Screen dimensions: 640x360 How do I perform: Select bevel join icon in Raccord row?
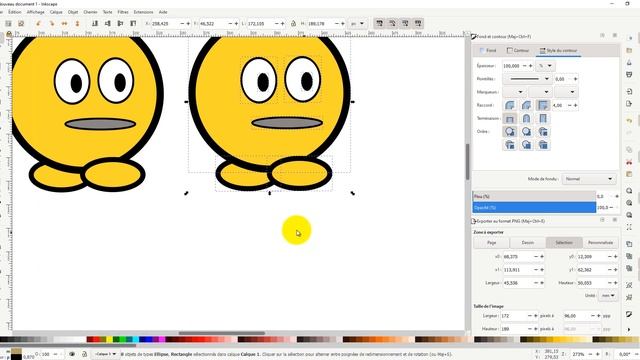[527, 105]
